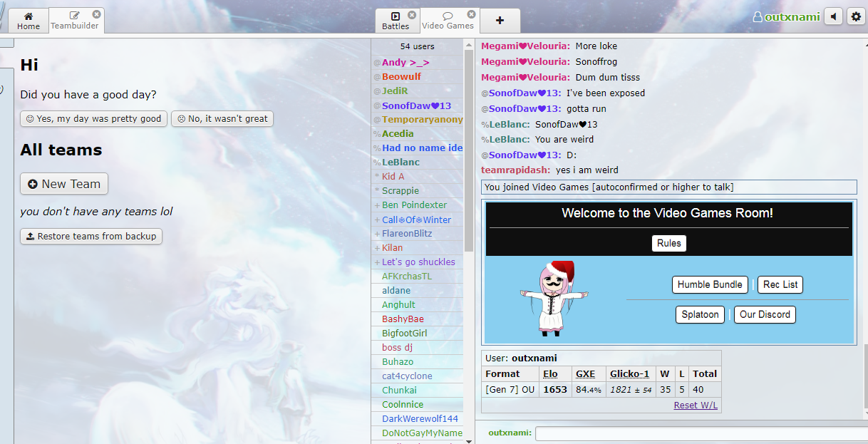Image resolution: width=868 pixels, height=444 pixels.
Task: Click the 54 users count header
Action: coord(418,46)
